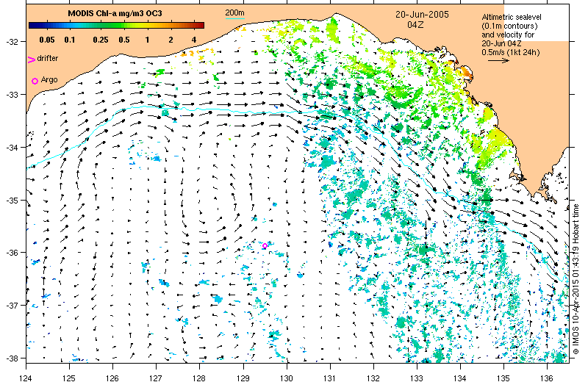588x382 pixels.
Task: Click the colorbar label 1
Action: [x=148, y=40]
